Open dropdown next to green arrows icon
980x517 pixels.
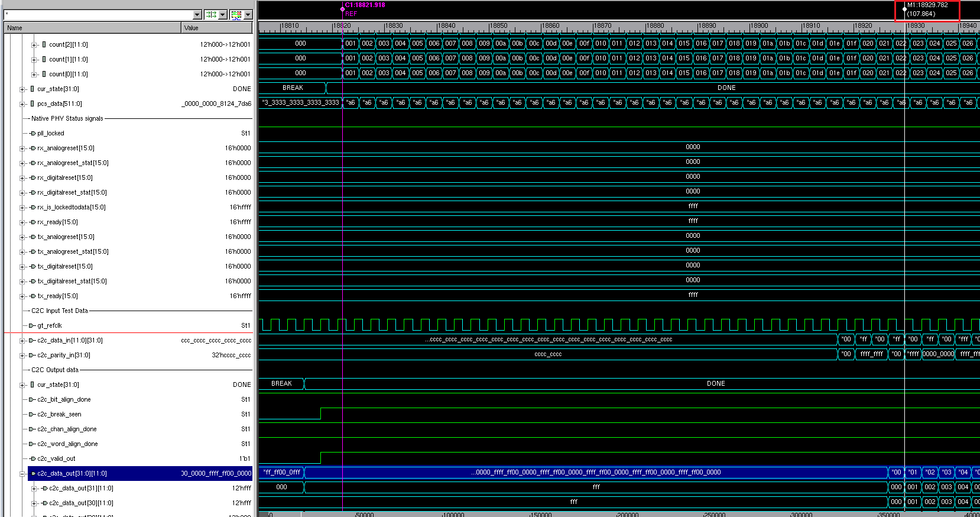point(223,15)
